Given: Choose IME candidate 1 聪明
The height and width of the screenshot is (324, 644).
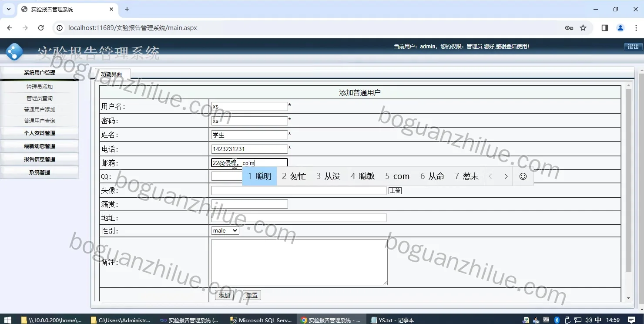Looking at the screenshot, I should coord(260,176).
